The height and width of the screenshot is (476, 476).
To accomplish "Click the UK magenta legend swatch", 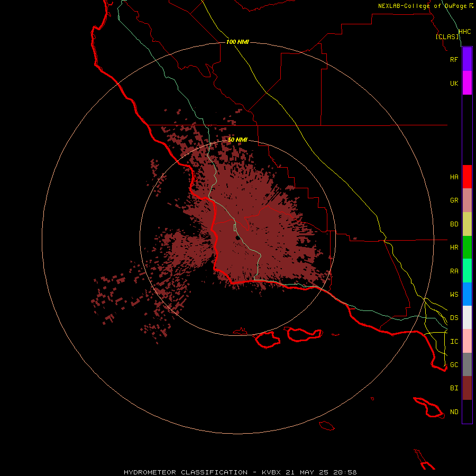I will (x=467, y=83).
